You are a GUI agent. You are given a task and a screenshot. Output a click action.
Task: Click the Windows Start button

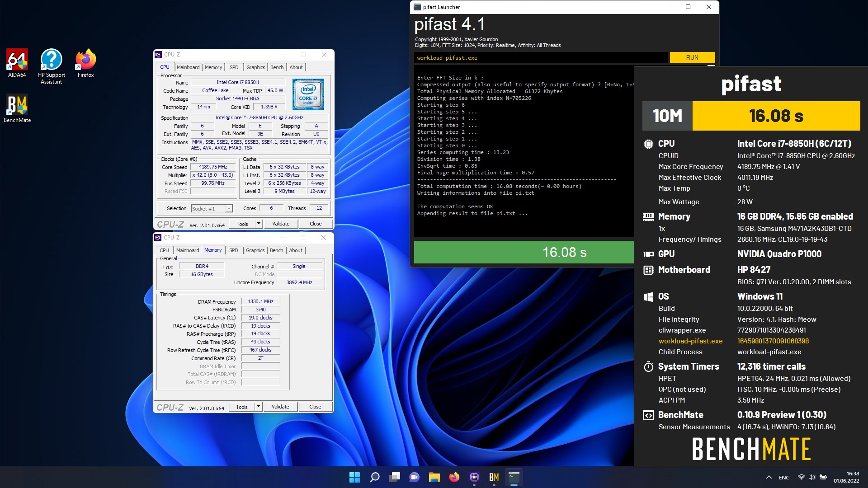point(355,477)
